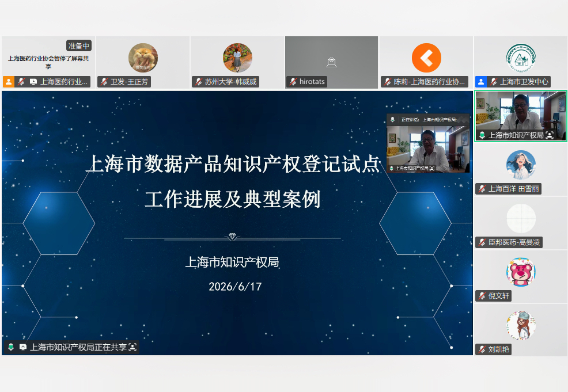
Task: Click screen-share icon in 正在共享 status bar
Action: 23,348
